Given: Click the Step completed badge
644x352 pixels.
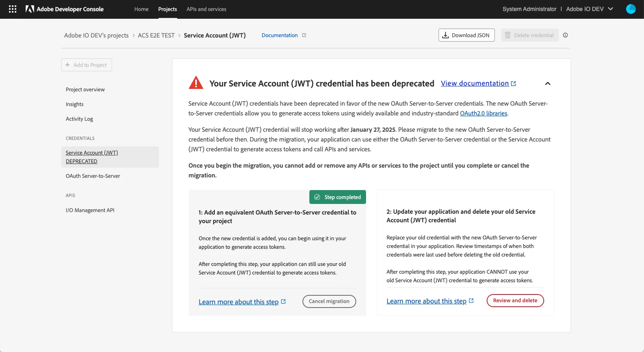Looking at the screenshot, I should click(337, 197).
